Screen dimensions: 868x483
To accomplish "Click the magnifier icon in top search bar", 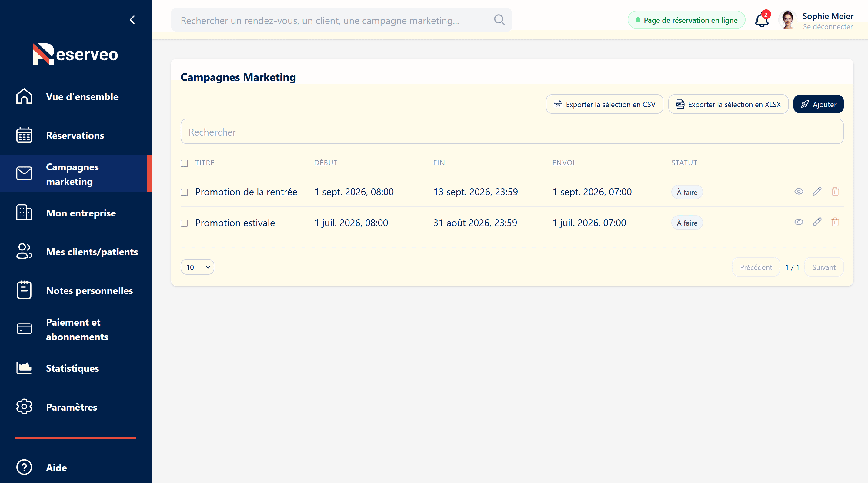I will coord(499,20).
